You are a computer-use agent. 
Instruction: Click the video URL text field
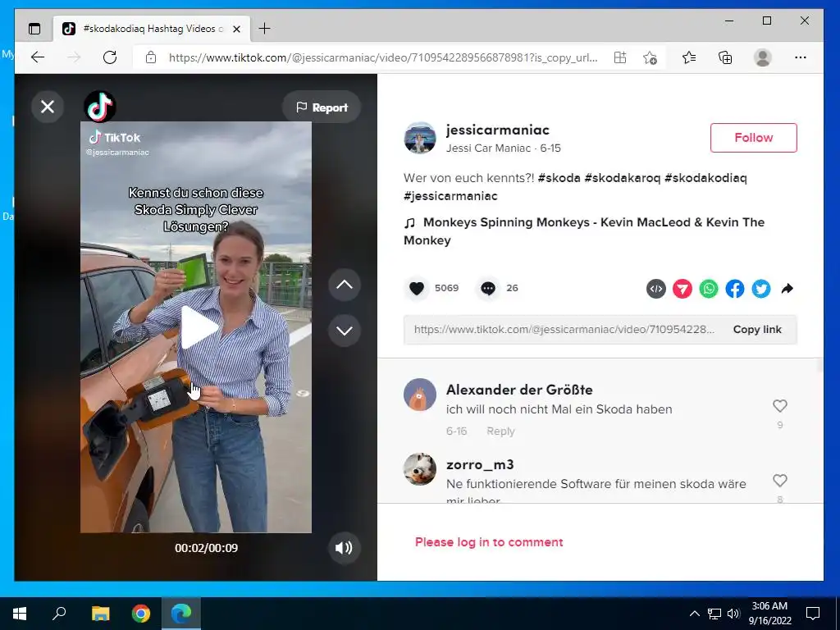click(564, 330)
